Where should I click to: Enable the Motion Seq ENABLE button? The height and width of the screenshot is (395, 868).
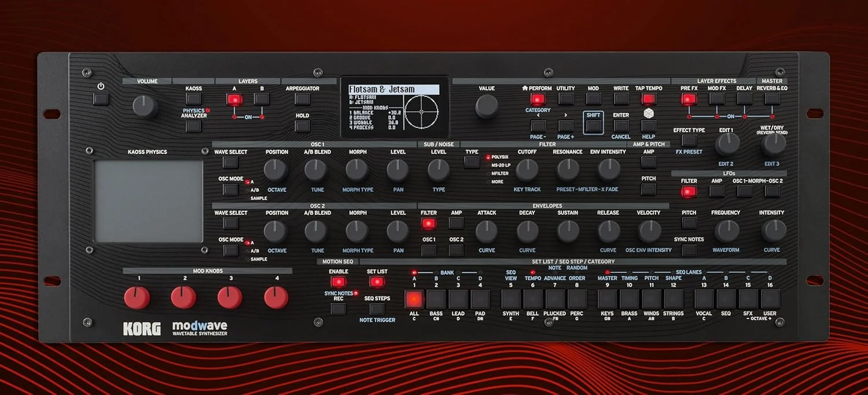pyautogui.click(x=339, y=281)
